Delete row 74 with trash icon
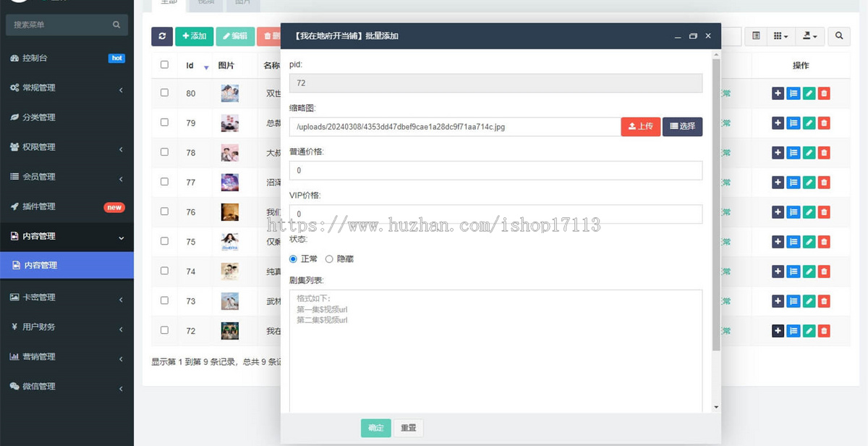Image resolution: width=868 pixels, height=446 pixels. 824,272
